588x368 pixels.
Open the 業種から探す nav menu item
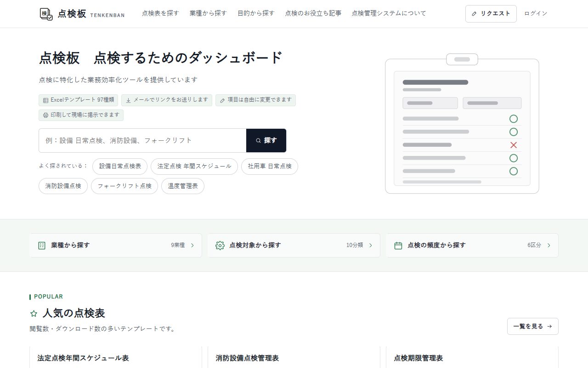[208, 14]
